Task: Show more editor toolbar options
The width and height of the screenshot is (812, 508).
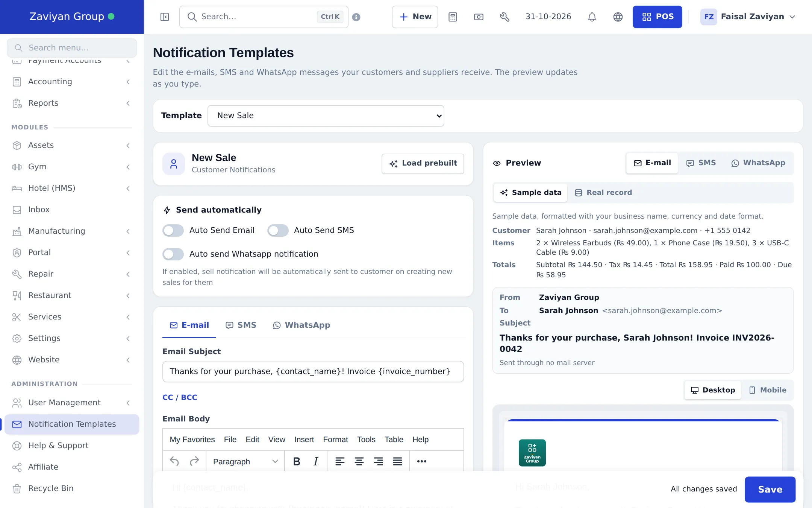Action: click(422, 461)
